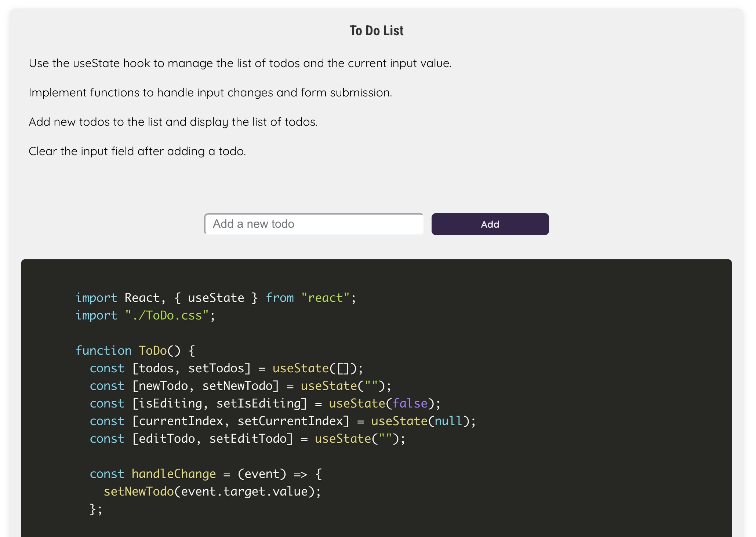
Task: Click the newTodo state declaration
Action: click(x=240, y=386)
